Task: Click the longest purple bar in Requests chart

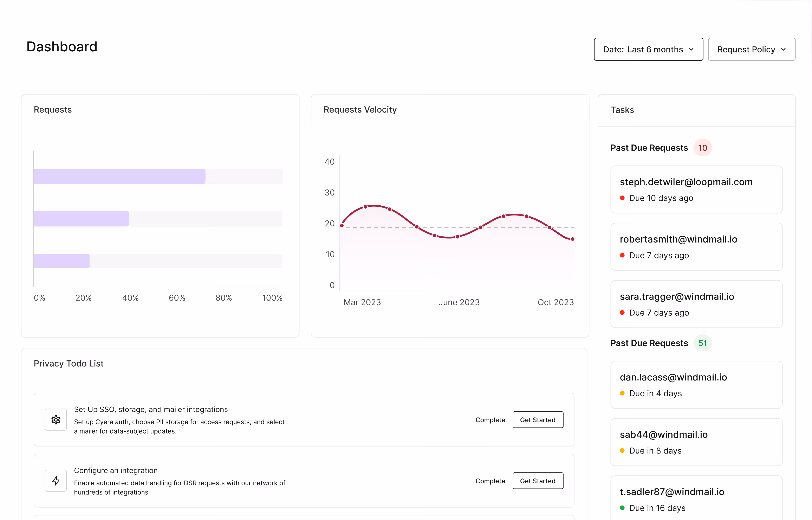Action: (x=119, y=176)
